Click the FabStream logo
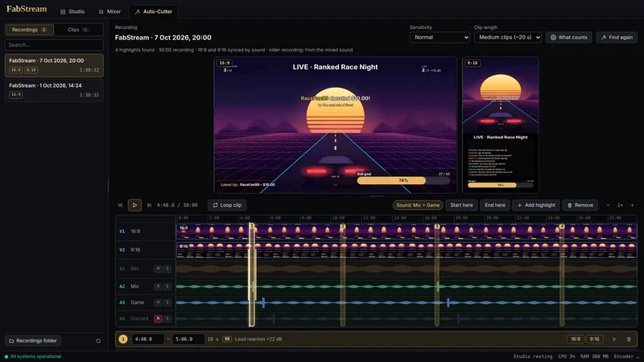This screenshot has height=362, width=644. tap(27, 9)
